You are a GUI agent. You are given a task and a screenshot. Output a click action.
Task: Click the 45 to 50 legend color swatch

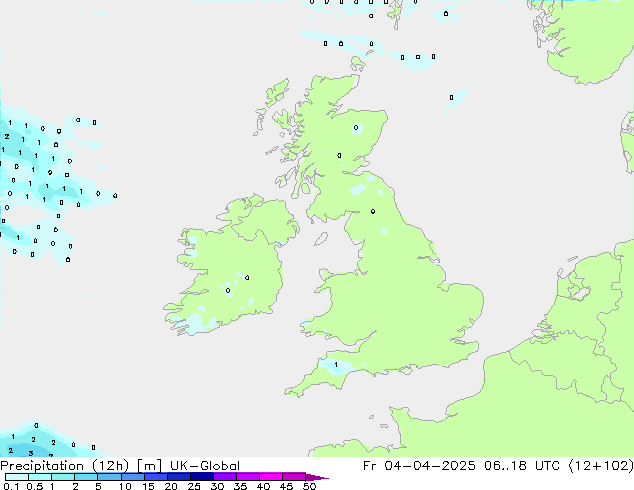[294, 477]
